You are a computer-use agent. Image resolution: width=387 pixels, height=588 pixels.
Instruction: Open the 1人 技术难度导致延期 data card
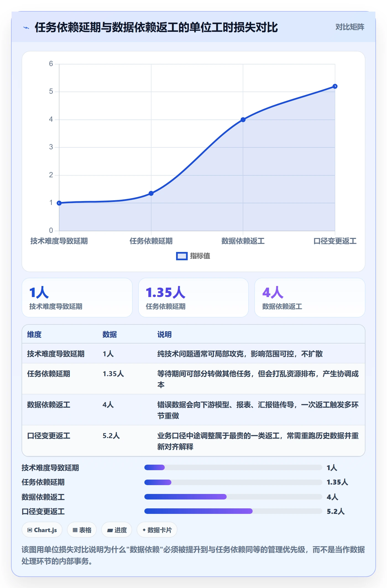coord(77,298)
